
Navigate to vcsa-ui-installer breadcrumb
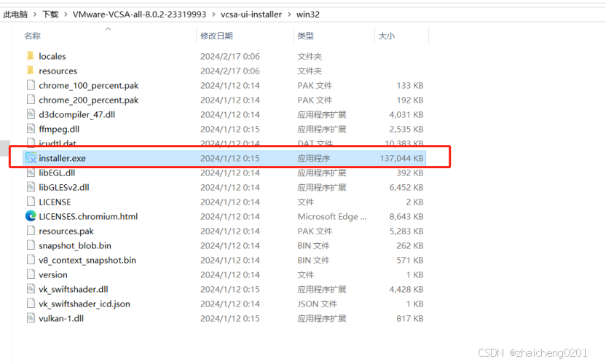point(251,15)
